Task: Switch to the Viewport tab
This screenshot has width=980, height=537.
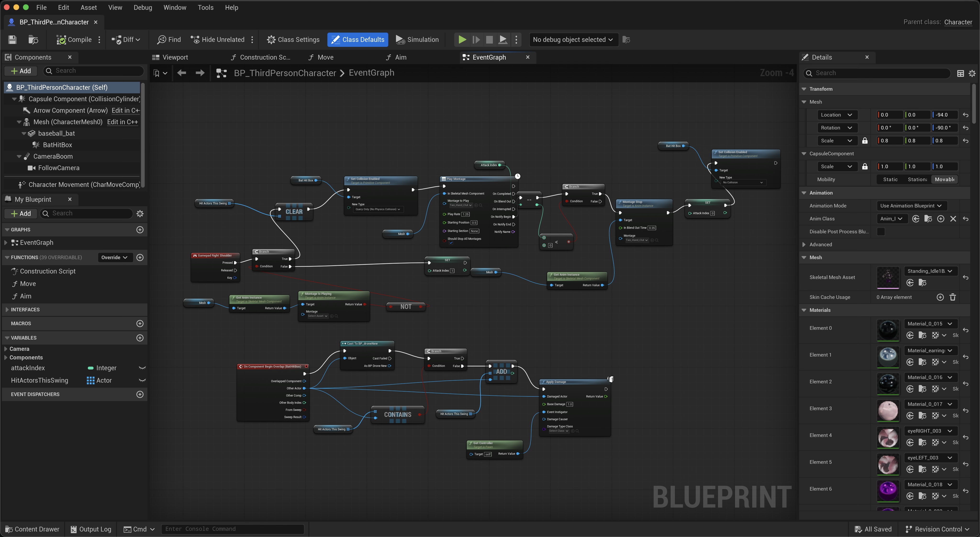Action: pyautogui.click(x=170, y=57)
